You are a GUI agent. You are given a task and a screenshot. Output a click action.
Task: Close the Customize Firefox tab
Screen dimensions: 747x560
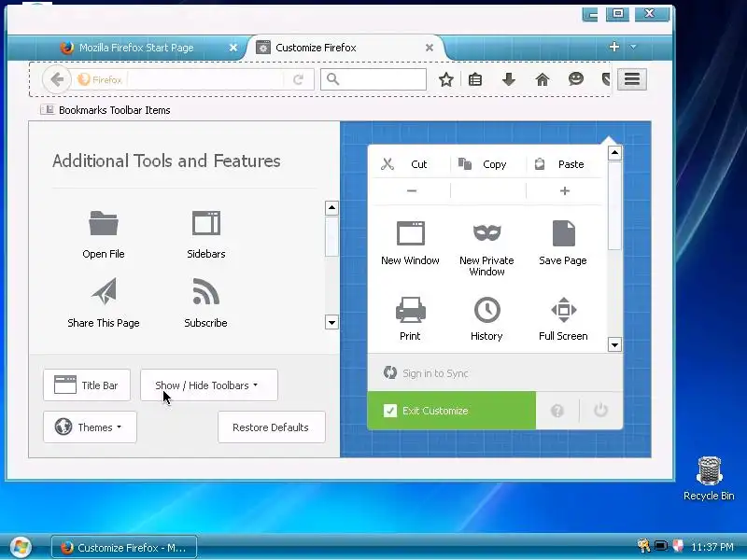(x=430, y=48)
